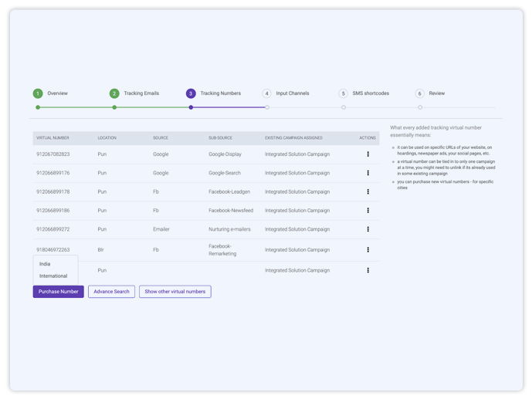Click Integrated Solution Campaign in Google-Display row
This screenshot has width=532, height=399.
pos(297,154)
